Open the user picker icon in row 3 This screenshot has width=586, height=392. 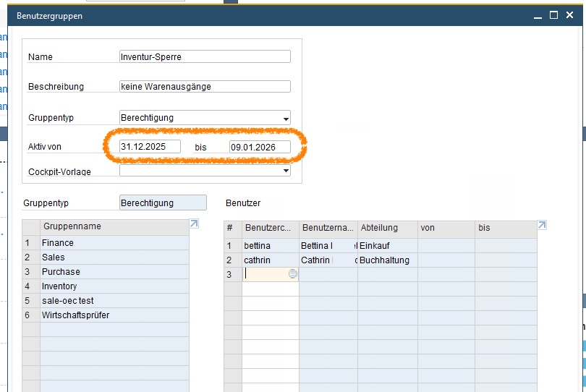pyautogui.click(x=292, y=274)
